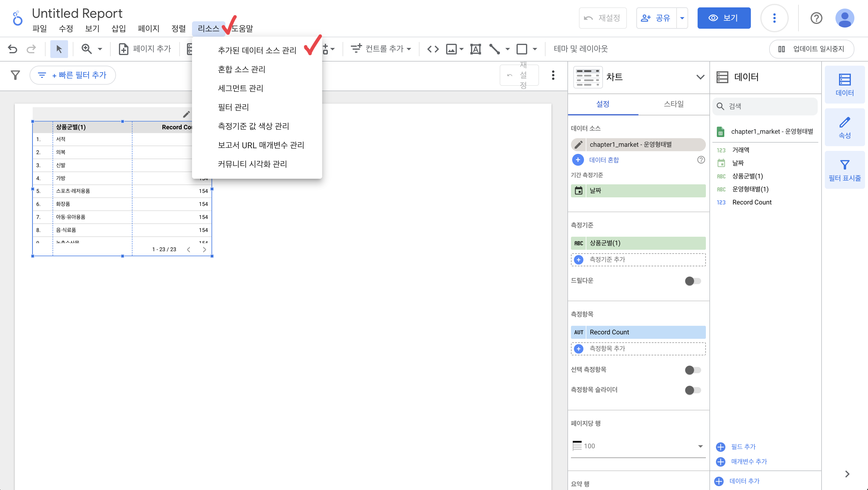Turn on 선택 측정항목 switch
868x490 pixels.
point(693,370)
